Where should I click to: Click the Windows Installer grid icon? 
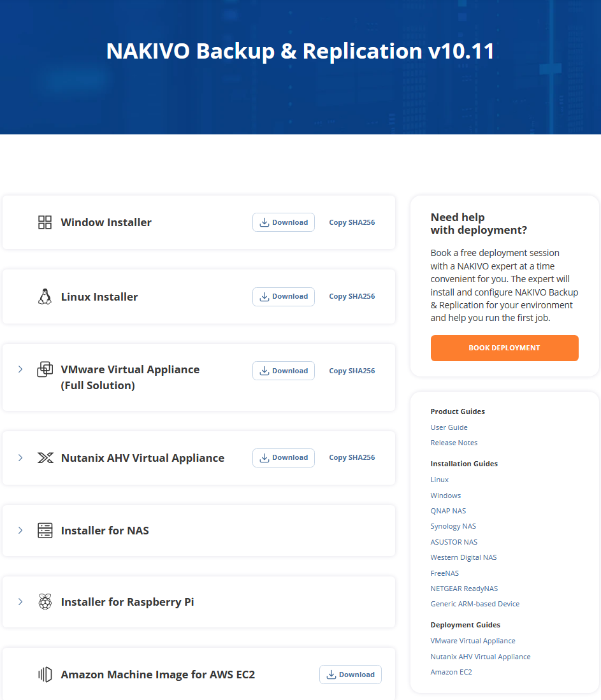[x=45, y=222]
